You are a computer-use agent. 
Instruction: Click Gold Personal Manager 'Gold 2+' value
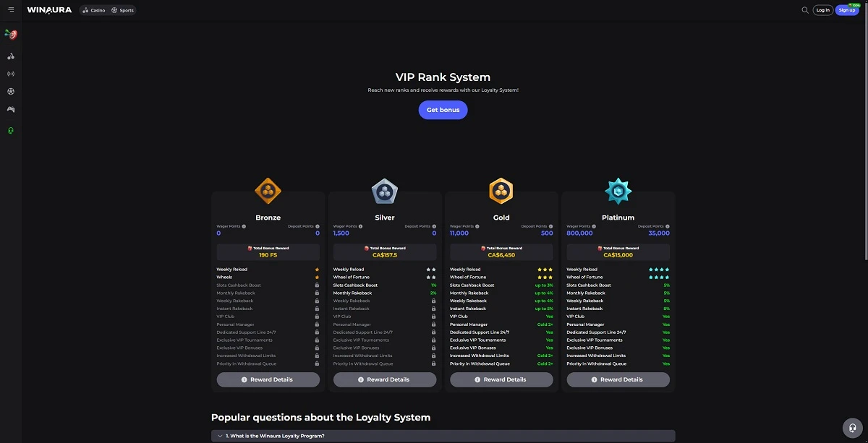545,324
